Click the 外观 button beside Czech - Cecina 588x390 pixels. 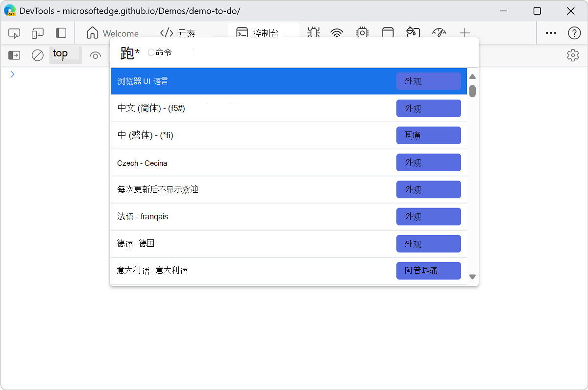[x=428, y=162]
